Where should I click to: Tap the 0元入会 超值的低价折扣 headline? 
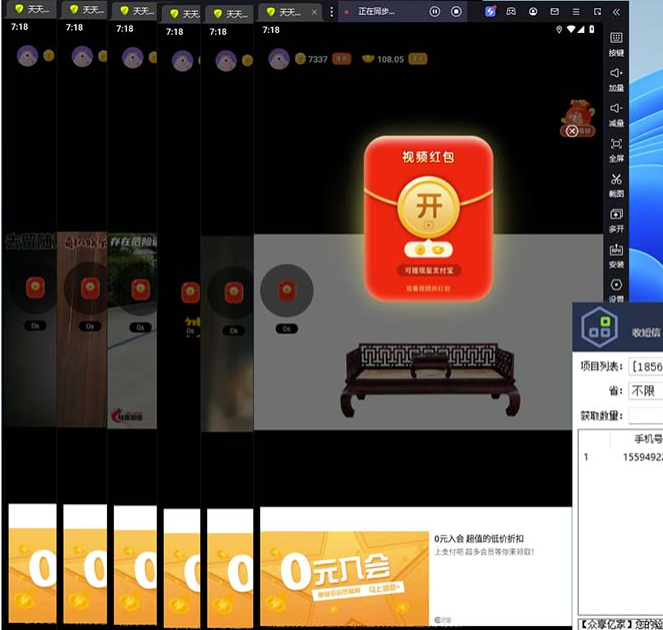(479, 539)
